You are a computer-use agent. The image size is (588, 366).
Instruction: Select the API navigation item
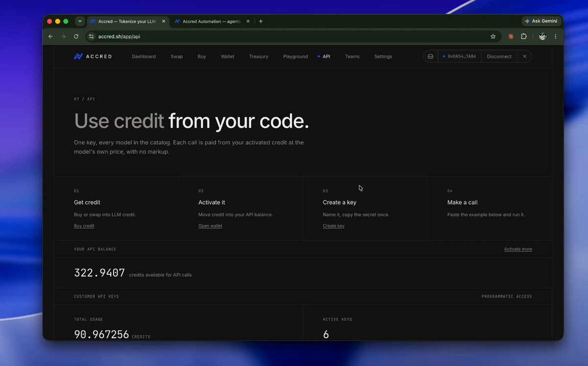click(326, 56)
